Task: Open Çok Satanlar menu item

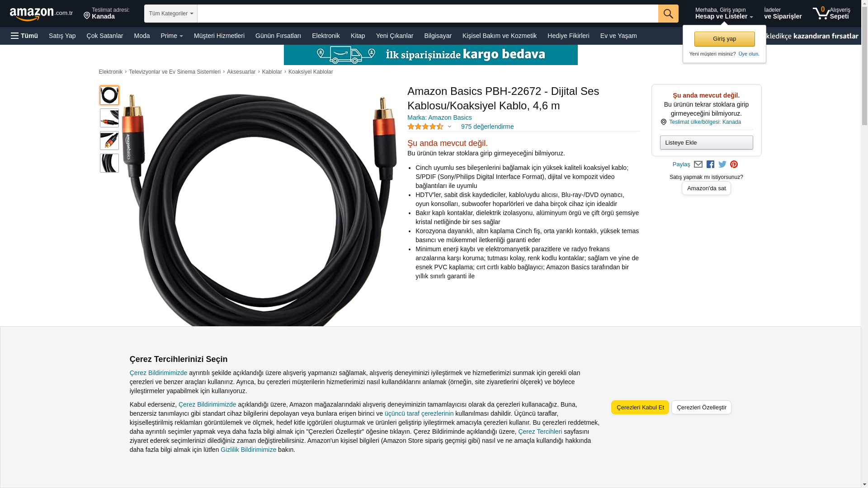Action: coord(105,36)
